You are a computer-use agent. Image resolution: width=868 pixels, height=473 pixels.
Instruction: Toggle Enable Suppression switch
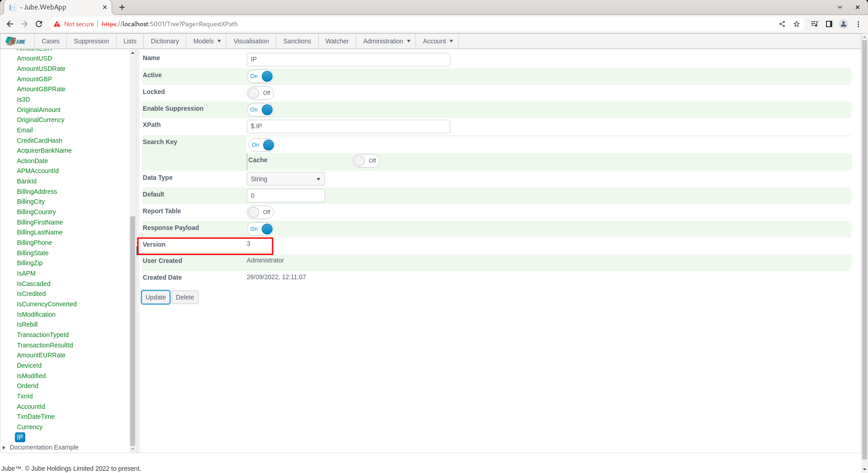point(260,110)
